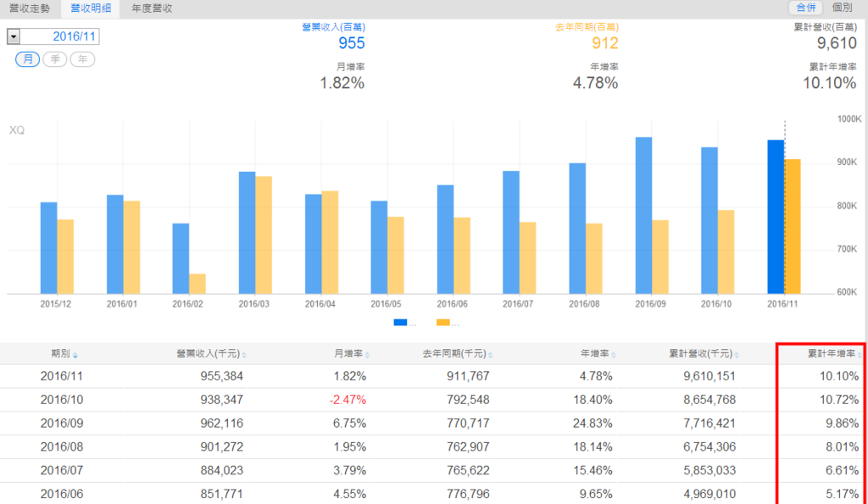This screenshot has width=868, height=504.
Task: Switch to the 營收明細 tab
Action: pyautogui.click(x=90, y=8)
